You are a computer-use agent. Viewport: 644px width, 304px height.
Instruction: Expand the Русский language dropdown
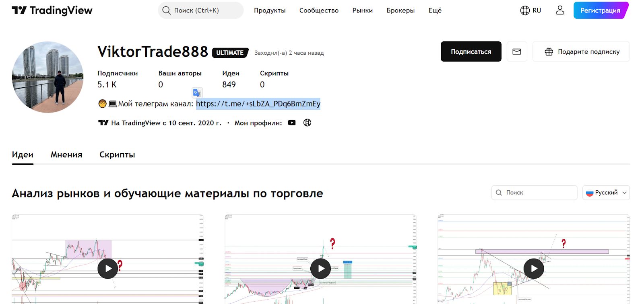click(606, 193)
